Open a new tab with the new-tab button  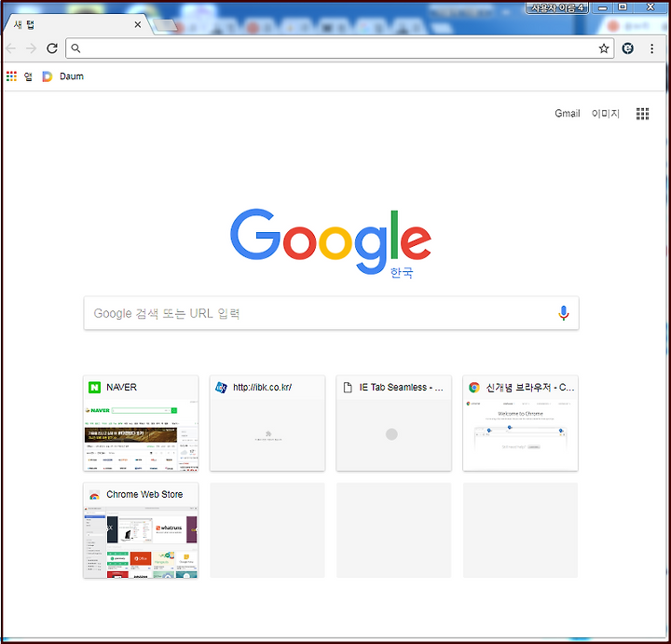pos(166,25)
